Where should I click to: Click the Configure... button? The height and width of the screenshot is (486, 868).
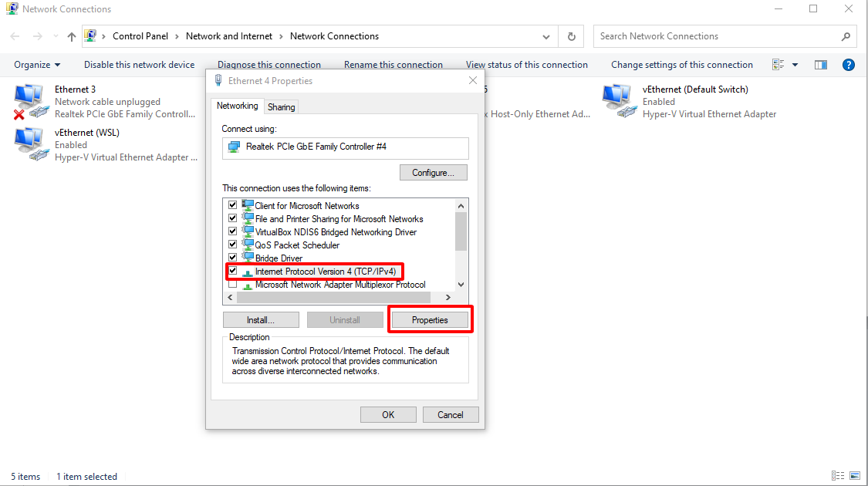434,173
